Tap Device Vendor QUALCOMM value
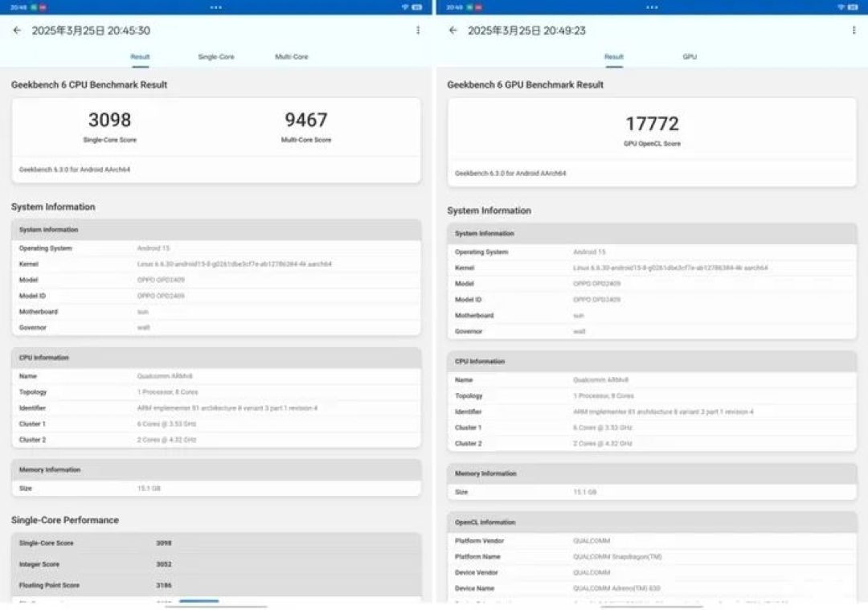 coord(592,573)
